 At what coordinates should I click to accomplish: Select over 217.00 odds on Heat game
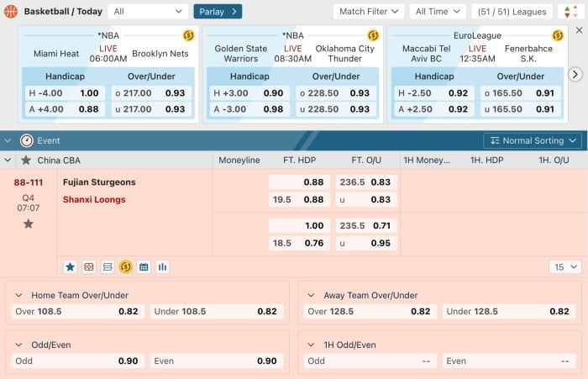pos(151,93)
